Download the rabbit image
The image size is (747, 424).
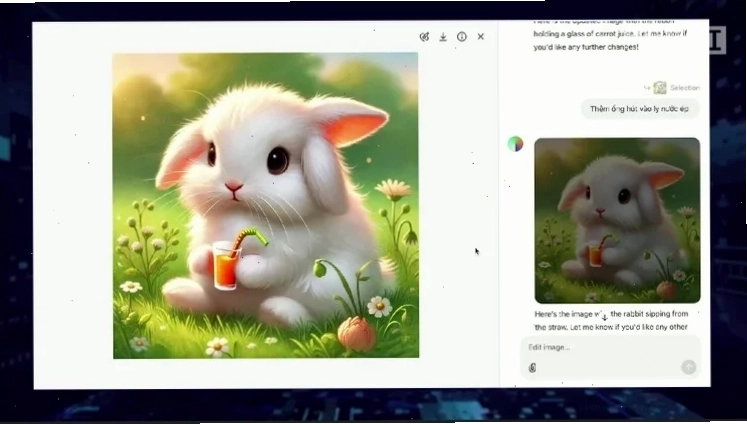(x=443, y=37)
